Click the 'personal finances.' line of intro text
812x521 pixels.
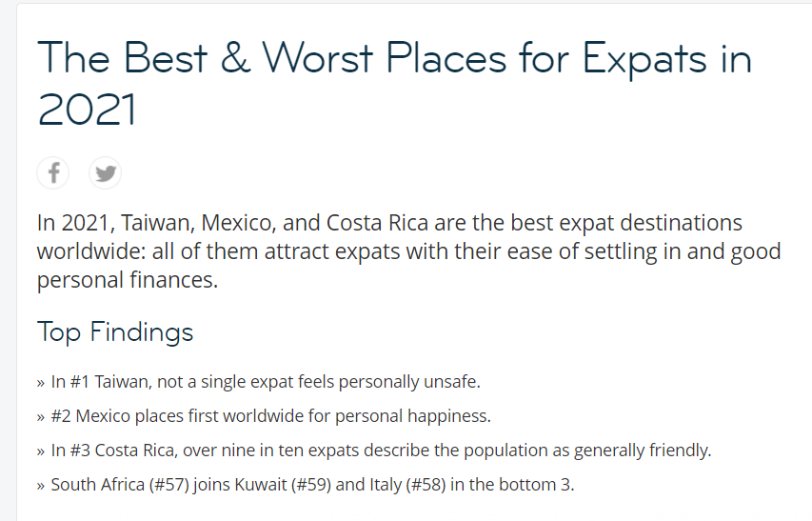[128, 280]
